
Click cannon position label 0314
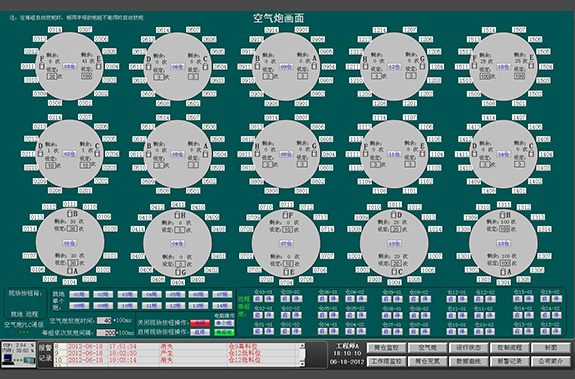(55, 30)
